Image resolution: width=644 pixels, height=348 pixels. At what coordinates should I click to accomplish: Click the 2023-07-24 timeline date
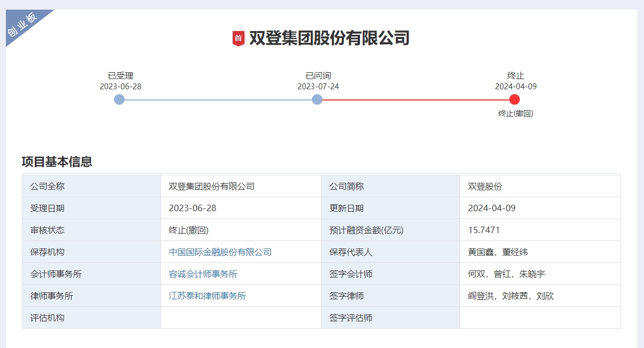pyautogui.click(x=318, y=87)
